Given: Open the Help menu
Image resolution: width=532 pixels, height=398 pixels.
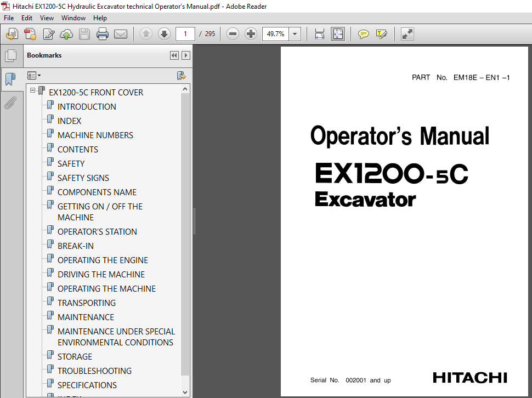Looking at the screenshot, I should click(100, 18).
